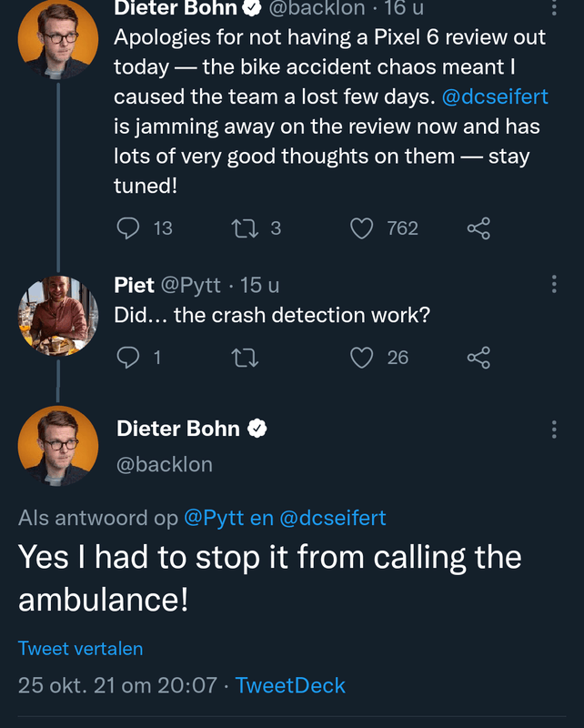Share Piet's crash detection tweet
This screenshot has height=728, width=584.
(478, 358)
